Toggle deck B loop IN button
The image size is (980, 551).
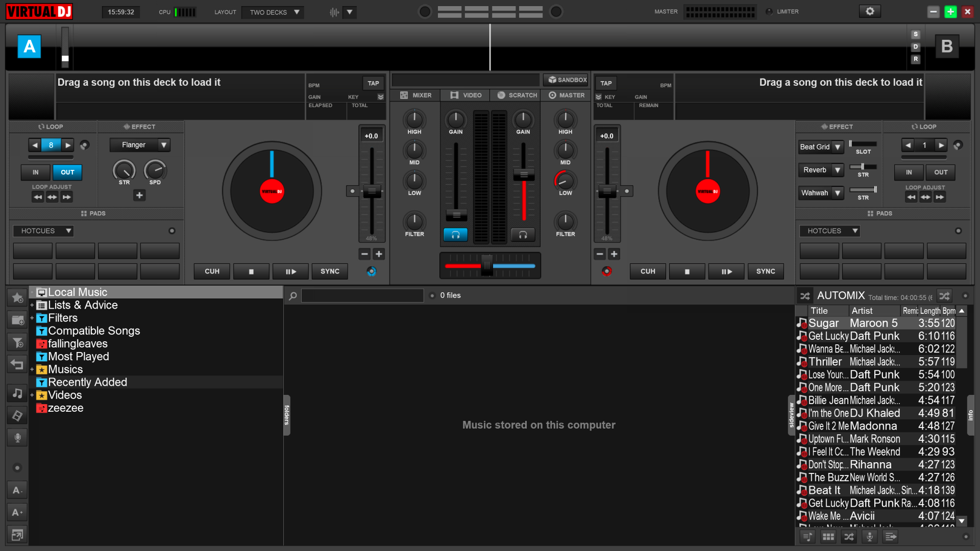909,172
